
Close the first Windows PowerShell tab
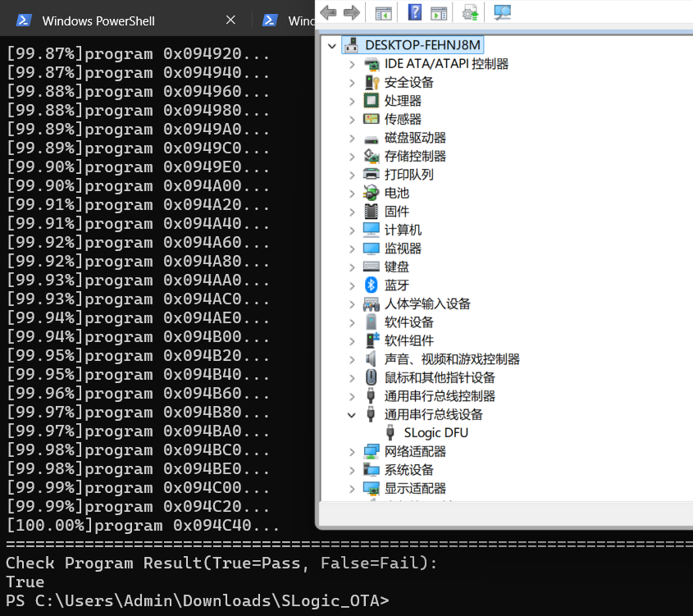(230, 20)
